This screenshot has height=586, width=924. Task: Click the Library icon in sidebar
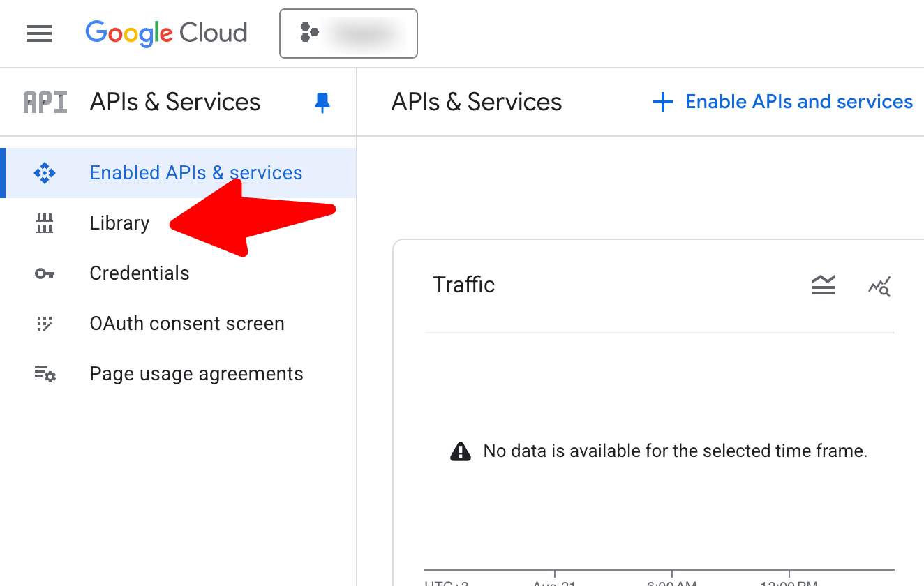pyautogui.click(x=45, y=223)
